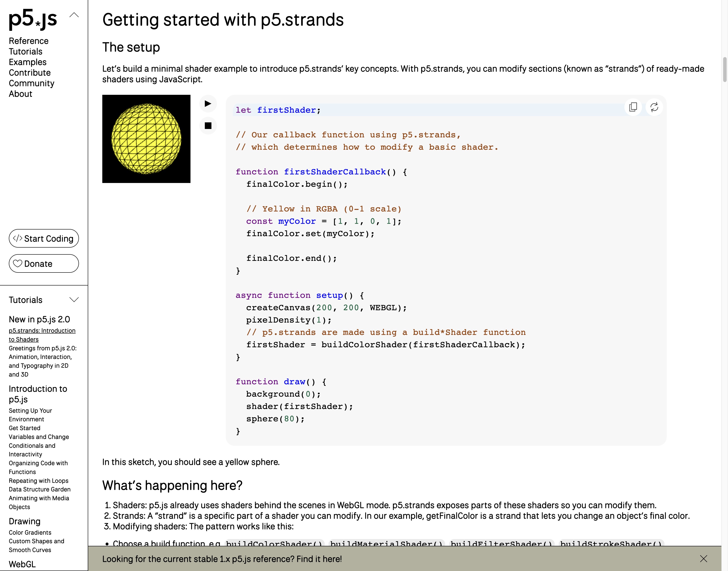This screenshot has width=728, height=571.
Task: Click the 'function draw() {' line
Action: 281,382
